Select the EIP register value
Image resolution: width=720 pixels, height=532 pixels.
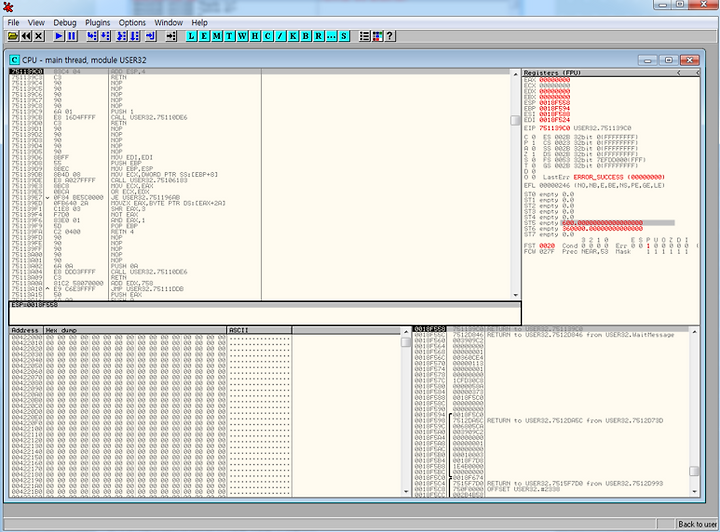pos(554,128)
